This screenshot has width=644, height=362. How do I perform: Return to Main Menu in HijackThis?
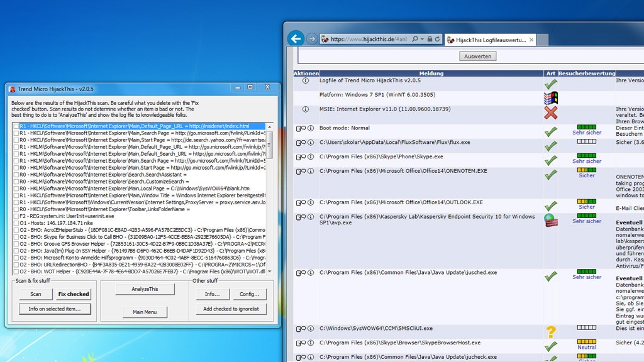coord(145,312)
